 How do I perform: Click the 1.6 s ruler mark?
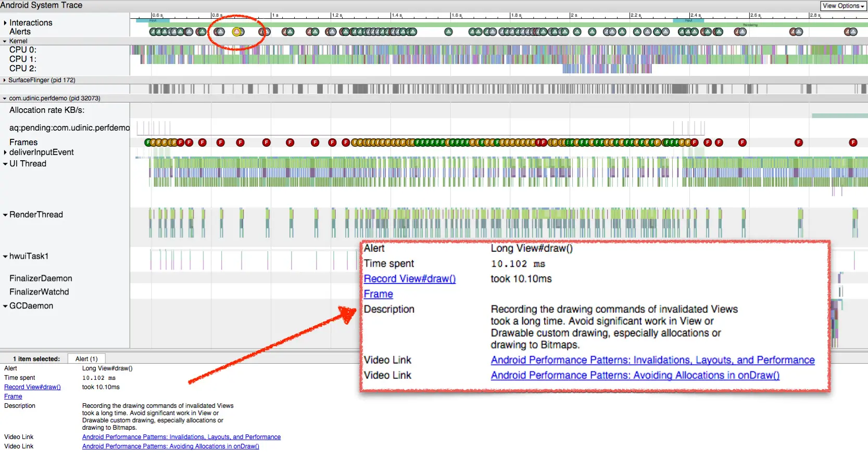457,15
